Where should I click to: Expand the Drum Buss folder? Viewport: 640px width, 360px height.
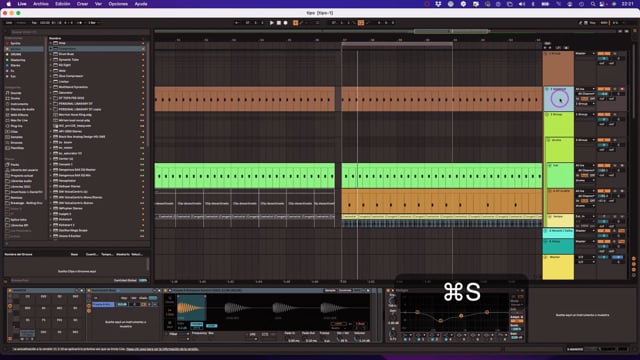point(51,54)
